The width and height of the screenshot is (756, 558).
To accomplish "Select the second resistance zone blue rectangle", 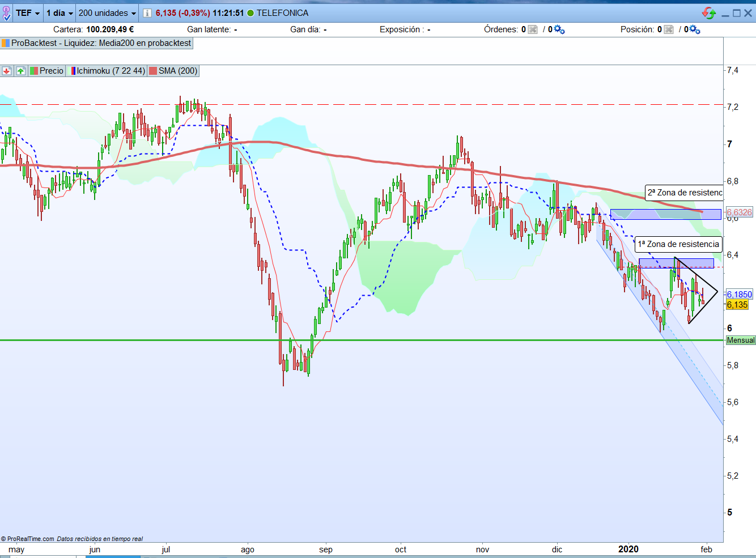I will [x=666, y=214].
